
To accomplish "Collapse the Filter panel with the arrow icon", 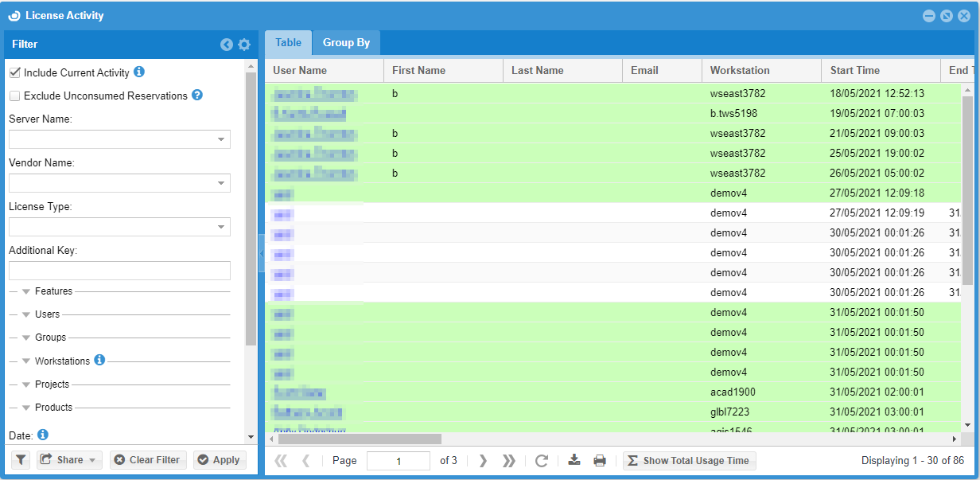I will pyautogui.click(x=227, y=45).
